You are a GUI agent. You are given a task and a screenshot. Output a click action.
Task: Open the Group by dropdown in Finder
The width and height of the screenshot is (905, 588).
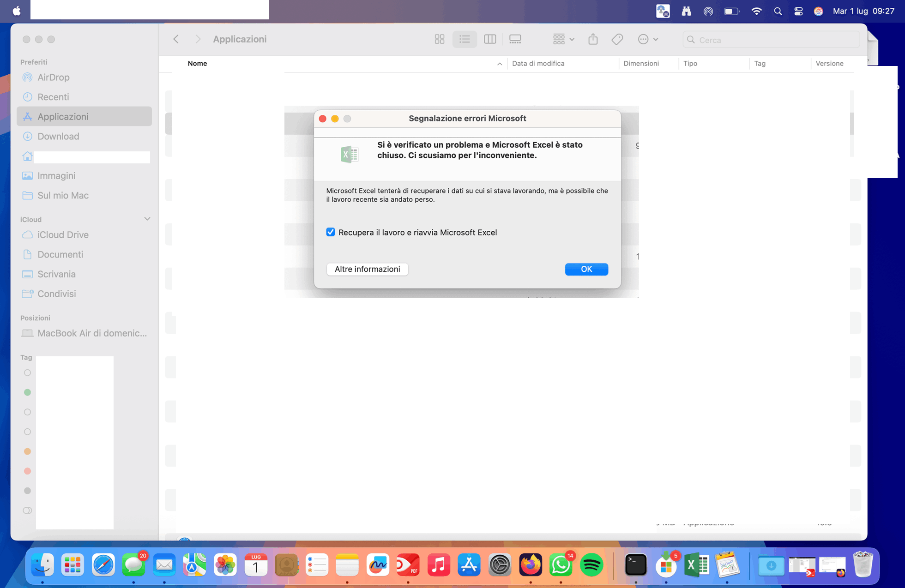pos(563,39)
